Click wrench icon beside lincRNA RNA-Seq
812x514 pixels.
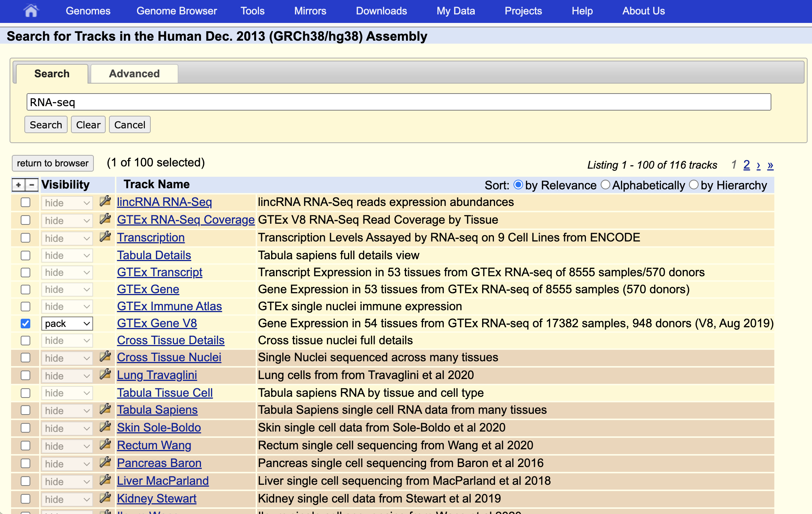pos(105,202)
